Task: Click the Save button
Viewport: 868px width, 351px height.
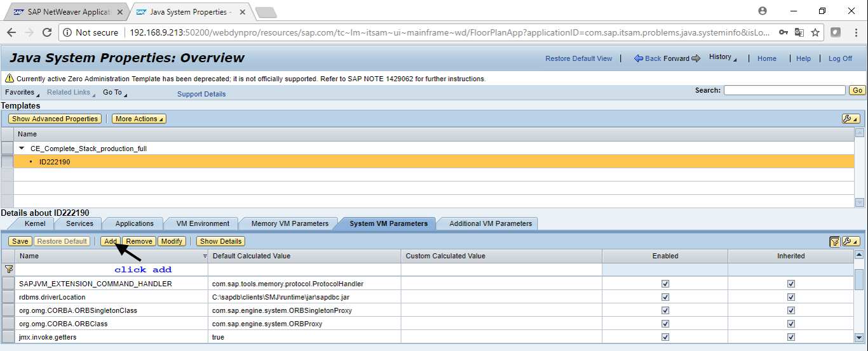Action: (20, 241)
